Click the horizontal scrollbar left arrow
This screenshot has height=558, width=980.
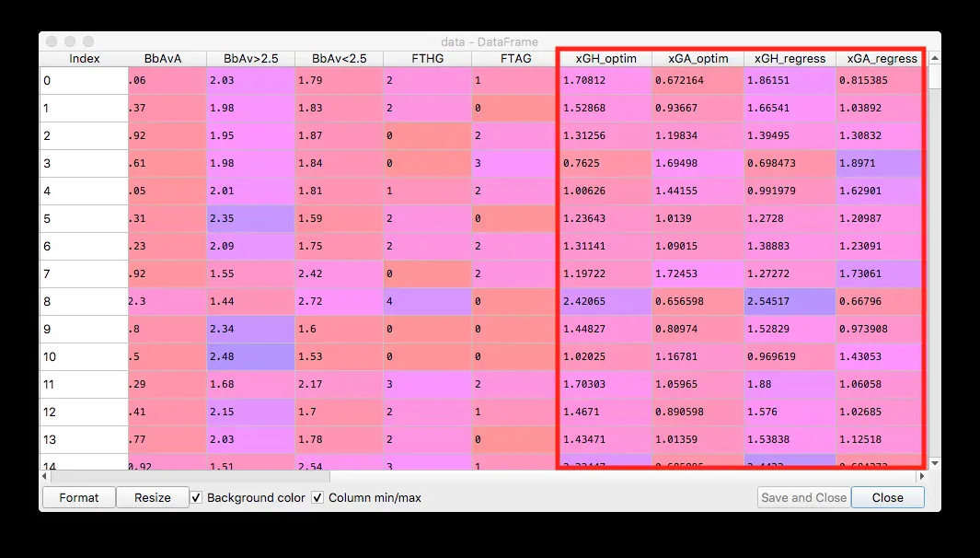click(x=44, y=476)
